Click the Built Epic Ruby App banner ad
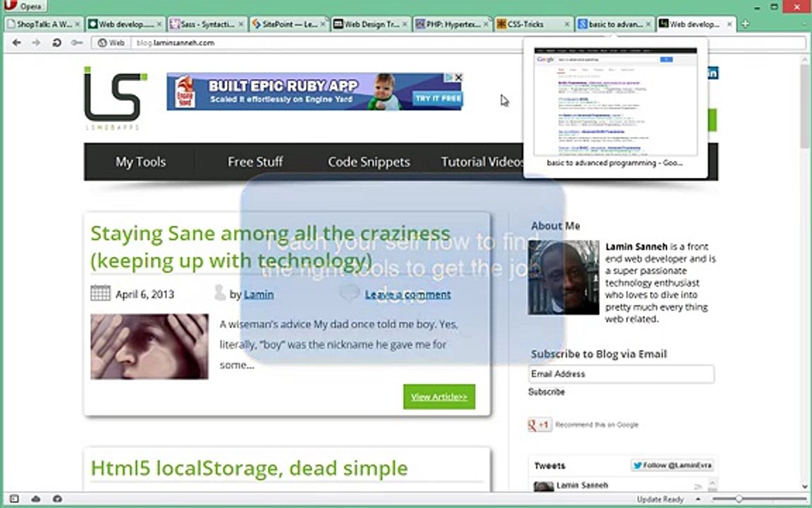This screenshot has width=812, height=508. point(314,91)
